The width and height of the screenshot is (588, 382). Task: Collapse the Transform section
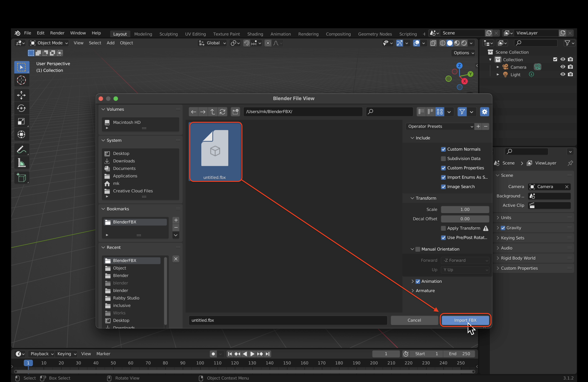tap(412, 198)
